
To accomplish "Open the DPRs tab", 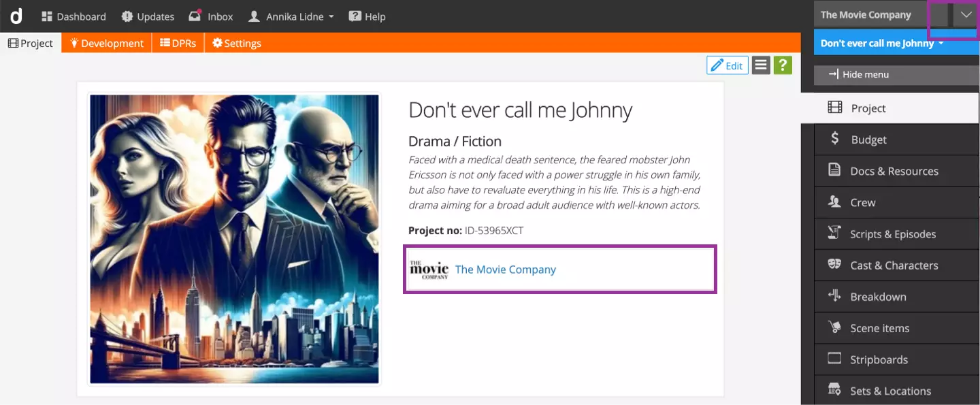I will (178, 44).
